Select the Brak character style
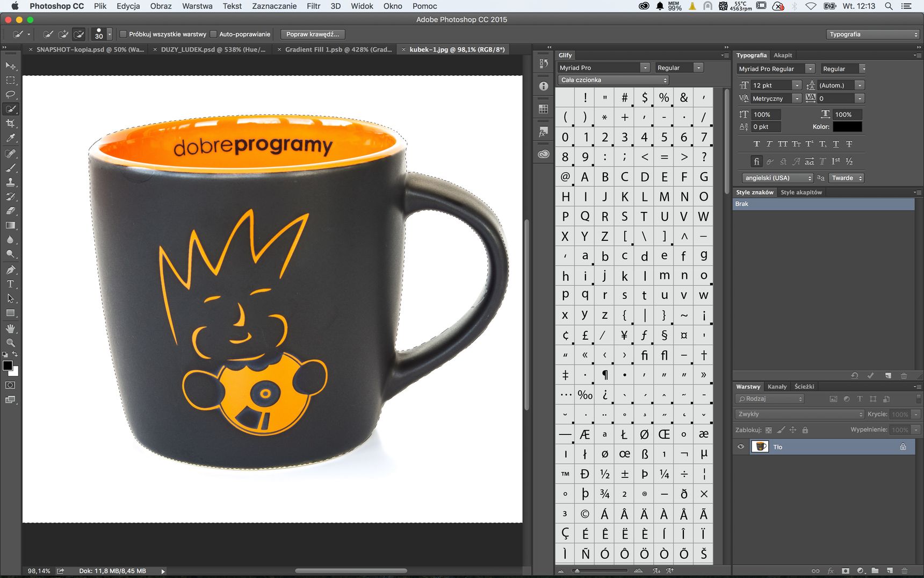 [x=824, y=204]
